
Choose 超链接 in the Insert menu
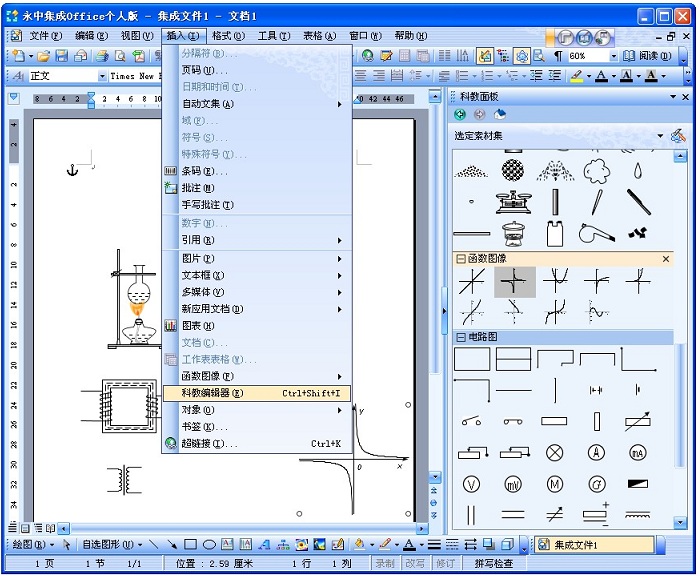coord(258,443)
